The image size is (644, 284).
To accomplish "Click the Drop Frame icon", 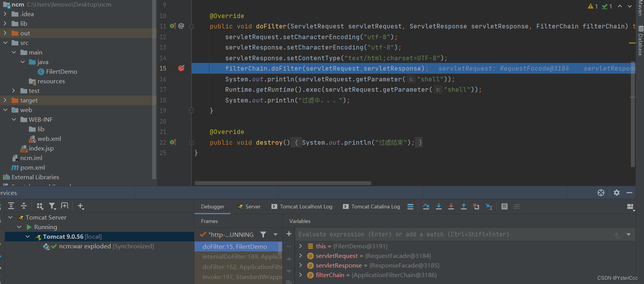I will tap(476, 206).
